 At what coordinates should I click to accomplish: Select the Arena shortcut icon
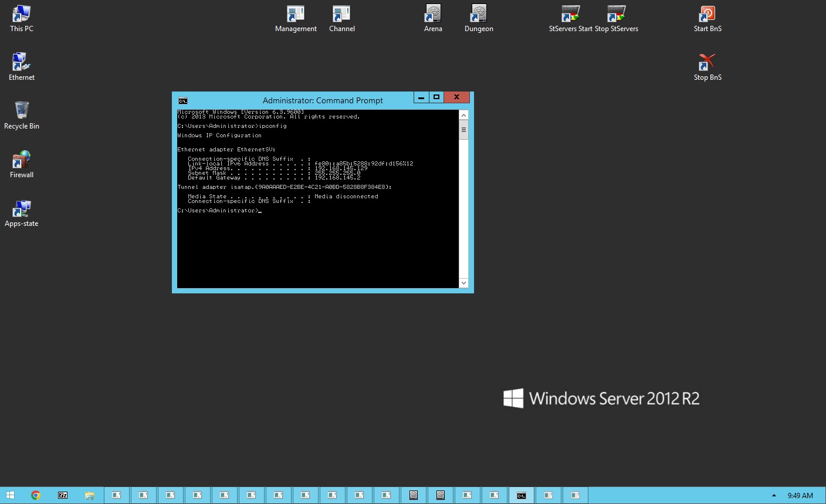click(433, 18)
